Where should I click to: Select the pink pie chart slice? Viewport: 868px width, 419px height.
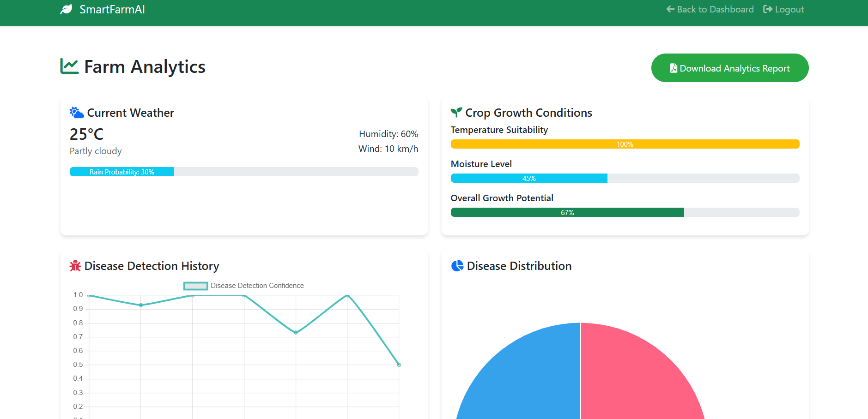point(637,378)
